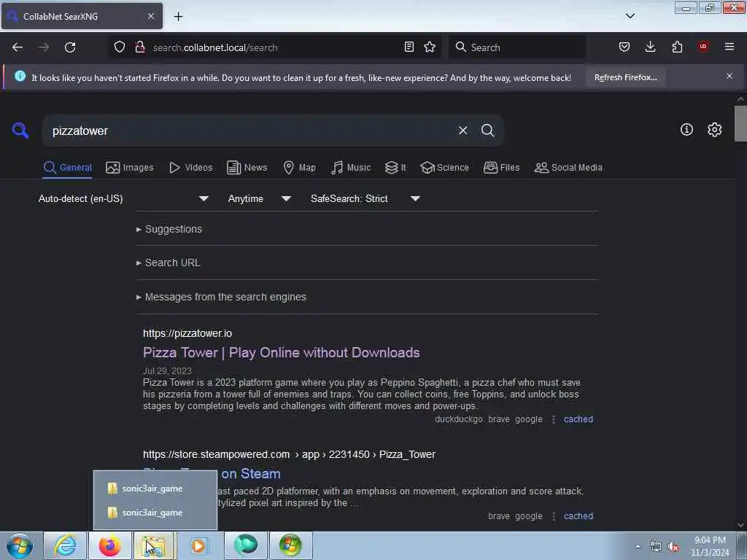Open the Firefox hamburger menu
This screenshot has width=747, height=560.
click(x=729, y=47)
